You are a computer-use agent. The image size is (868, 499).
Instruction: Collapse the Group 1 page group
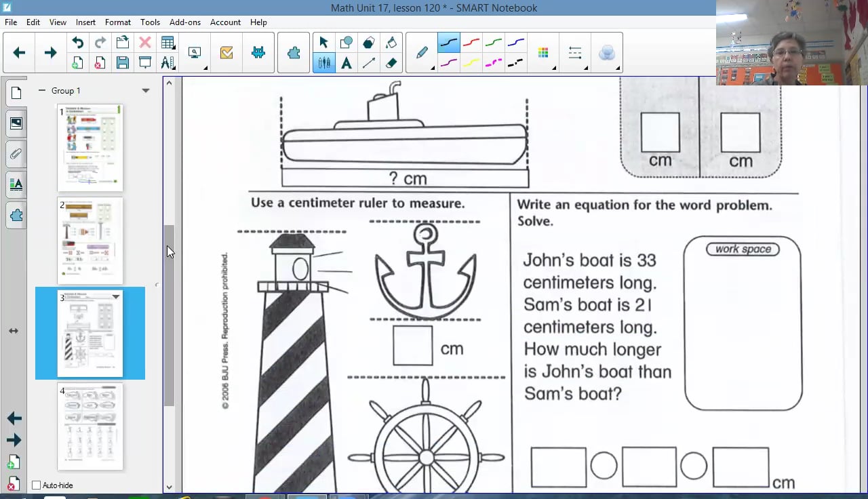pos(42,90)
